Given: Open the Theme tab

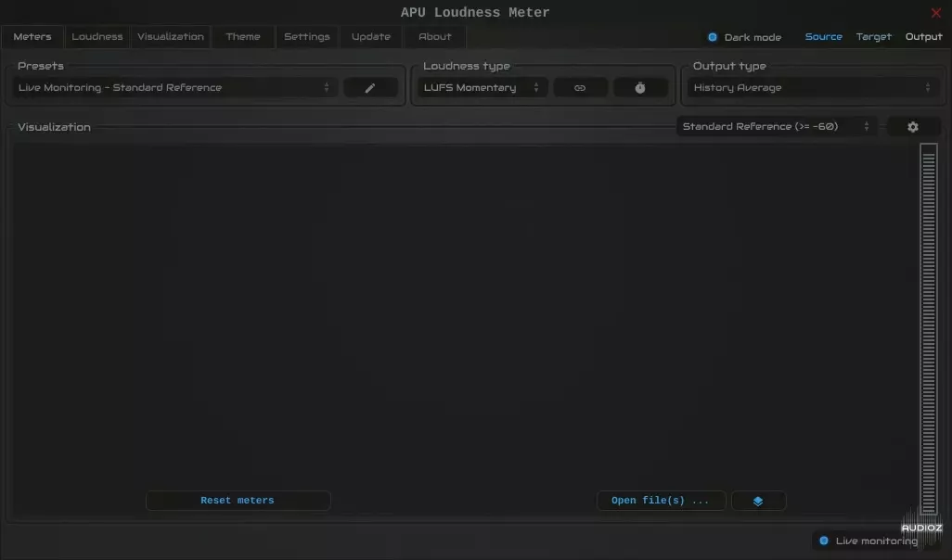Looking at the screenshot, I should (243, 36).
